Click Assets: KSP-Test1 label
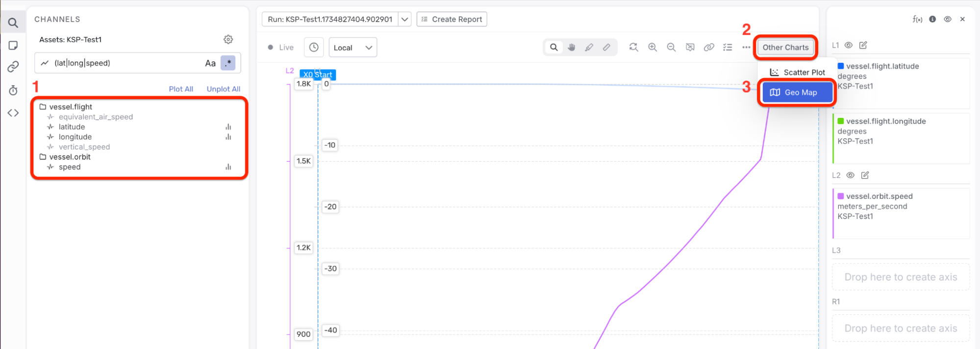The width and height of the screenshot is (980, 349). click(71, 39)
